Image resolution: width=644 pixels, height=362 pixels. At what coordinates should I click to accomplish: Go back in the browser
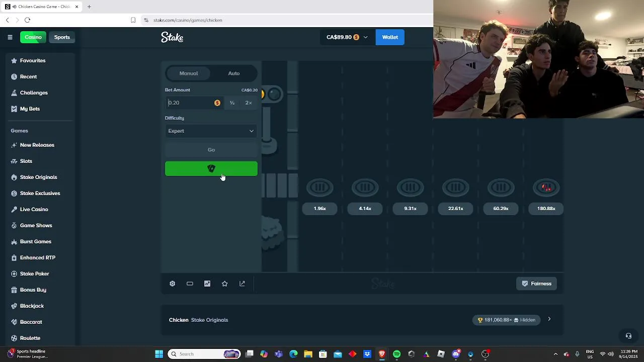8,20
